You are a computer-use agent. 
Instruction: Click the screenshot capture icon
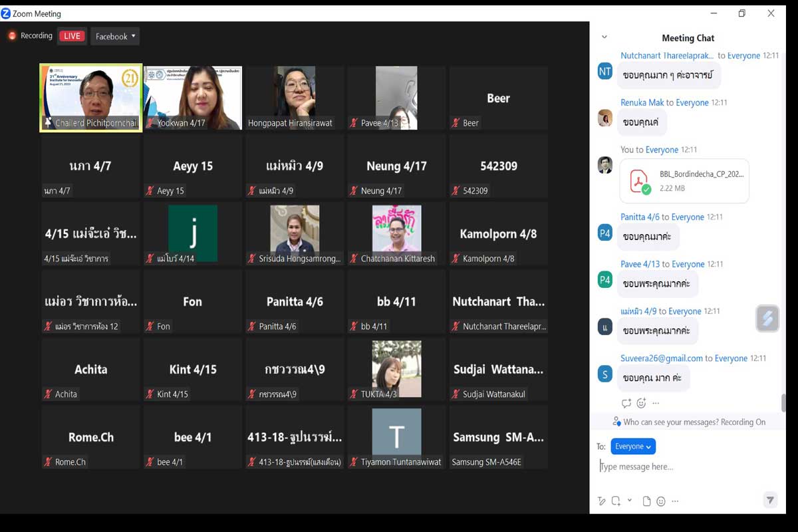coord(616,501)
